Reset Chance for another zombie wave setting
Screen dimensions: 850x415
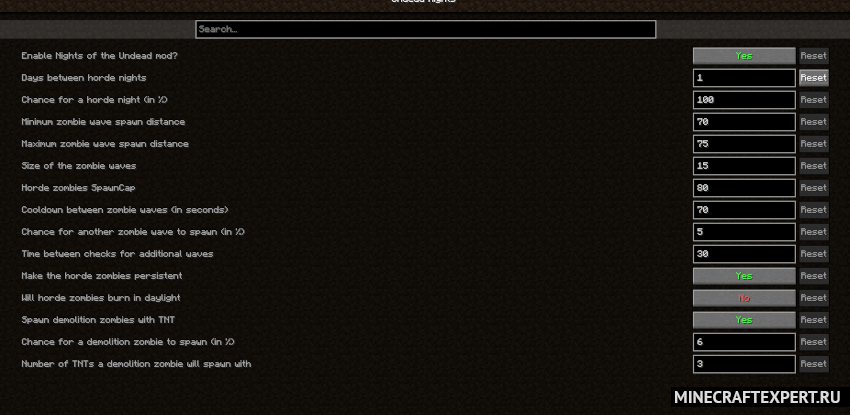click(x=814, y=232)
